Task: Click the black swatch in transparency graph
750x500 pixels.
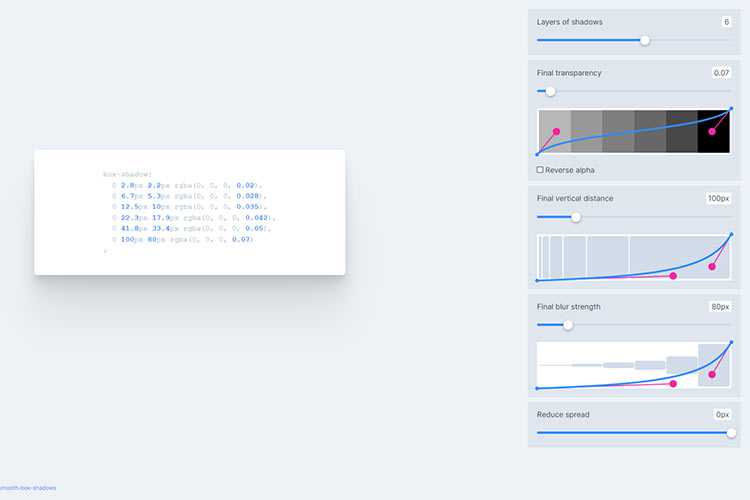Action: point(714,131)
